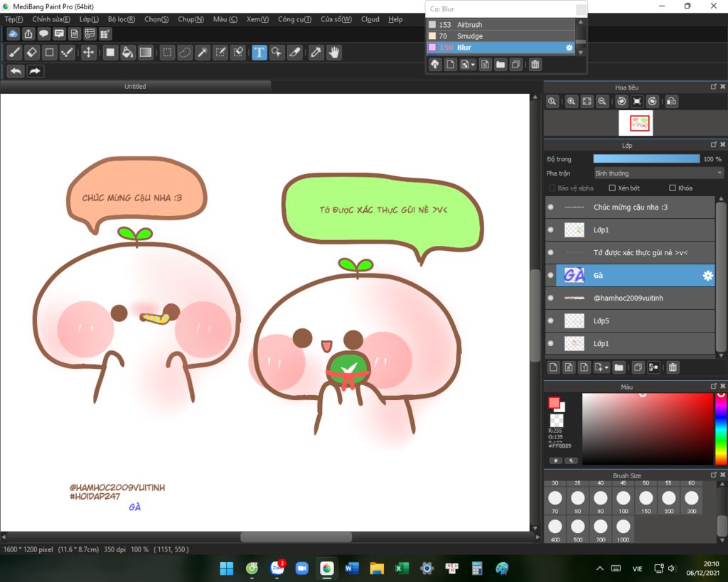Select the @hamhoc2009vuitinh layer

[x=630, y=298]
